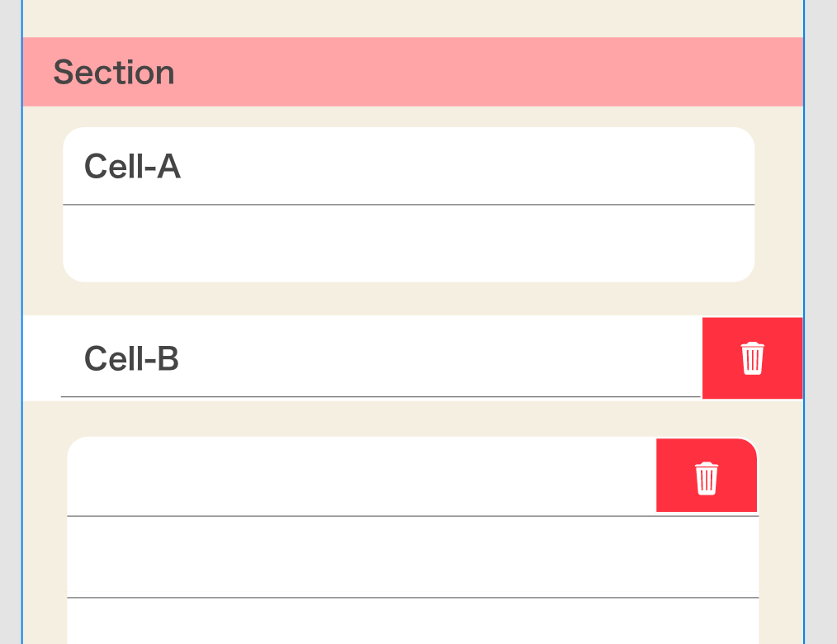Viewport: 837px width, 644px height.
Task: Click the partially visible last row at the bottom
Action: tap(413, 621)
